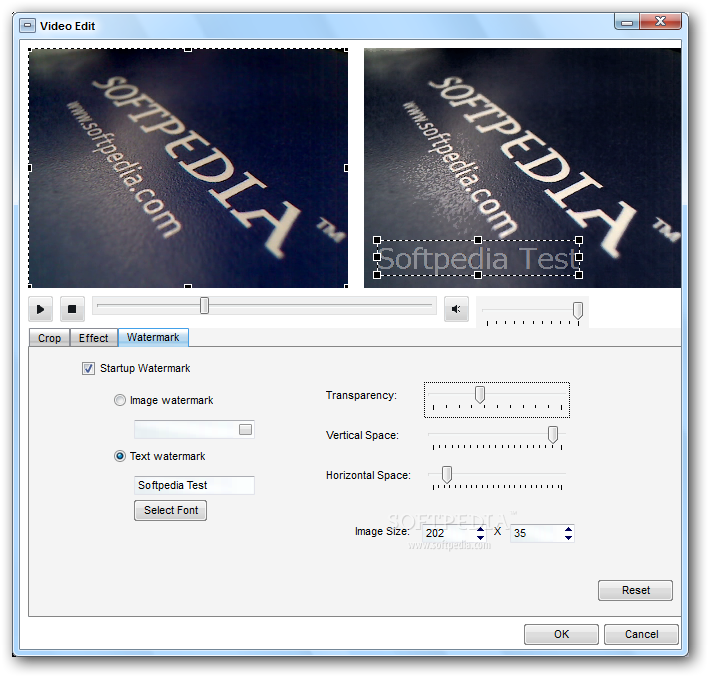Click the Select Font button
The width and height of the screenshot is (709, 677).
point(170,510)
